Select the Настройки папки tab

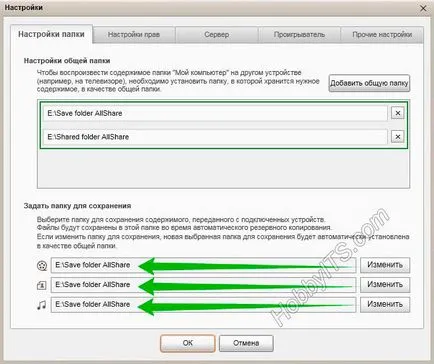51,34
